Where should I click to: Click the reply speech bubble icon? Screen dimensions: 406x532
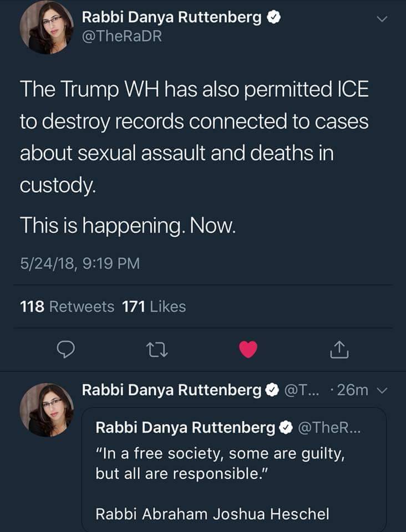[67, 349]
